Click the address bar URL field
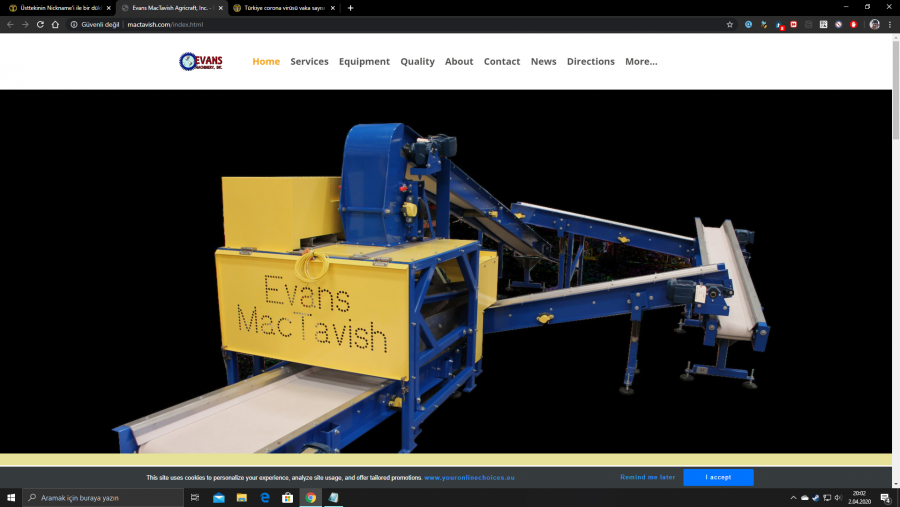The height and width of the screenshot is (507, 900). [402, 24]
